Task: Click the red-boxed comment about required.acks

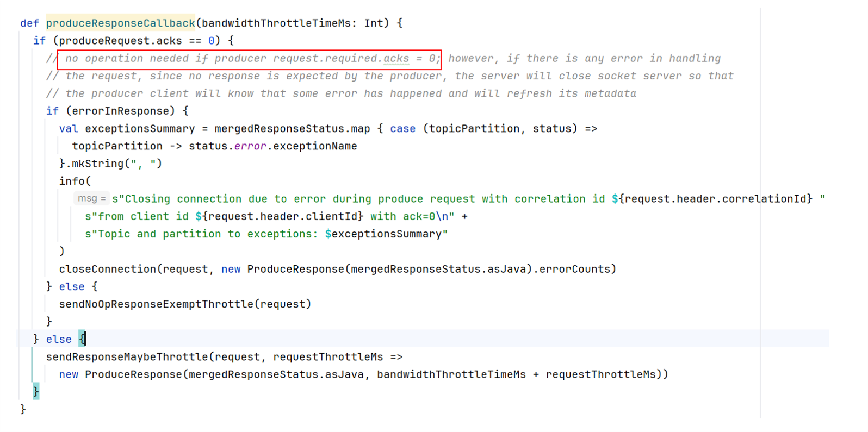Action: coord(249,59)
